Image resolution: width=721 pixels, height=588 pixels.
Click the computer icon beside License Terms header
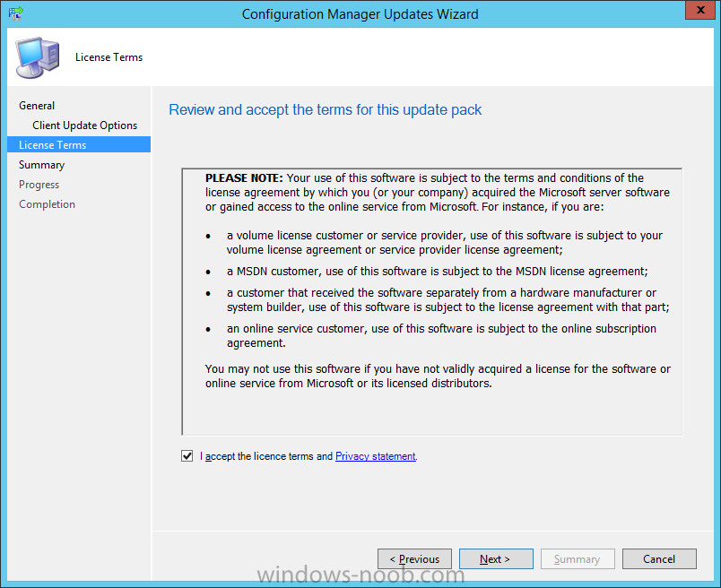click(x=38, y=57)
